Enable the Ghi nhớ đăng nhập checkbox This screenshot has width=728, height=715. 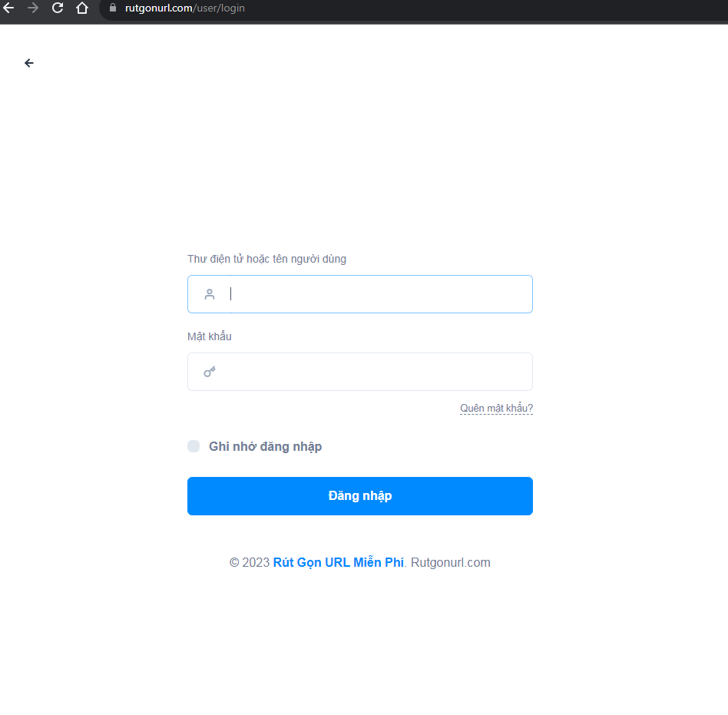point(194,446)
